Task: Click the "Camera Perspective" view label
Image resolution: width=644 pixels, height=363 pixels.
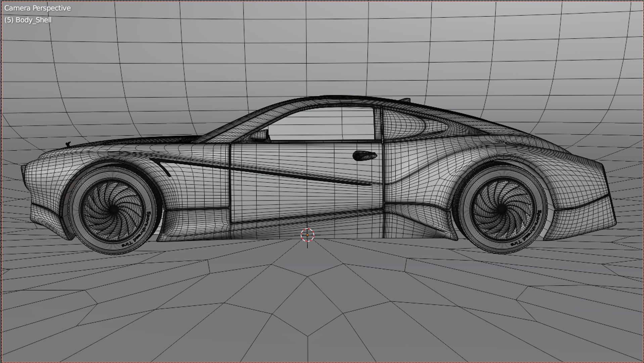Action: (38, 8)
